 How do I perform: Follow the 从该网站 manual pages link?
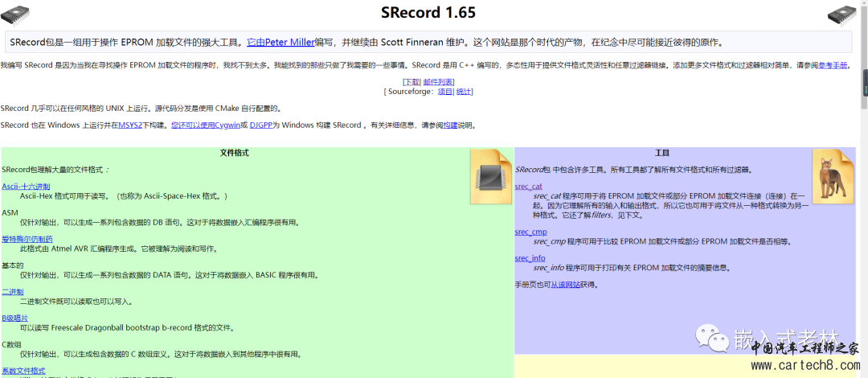[565, 285]
